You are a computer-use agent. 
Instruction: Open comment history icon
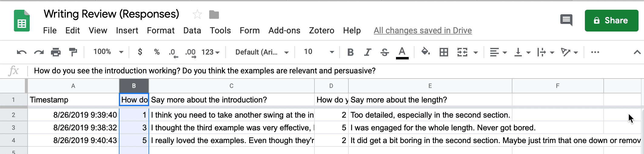(x=566, y=20)
